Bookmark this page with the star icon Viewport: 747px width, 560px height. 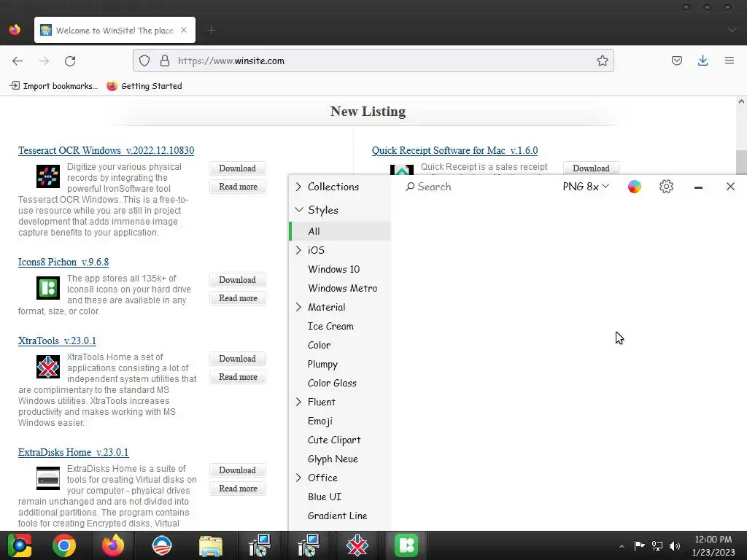click(x=602, y=61)
